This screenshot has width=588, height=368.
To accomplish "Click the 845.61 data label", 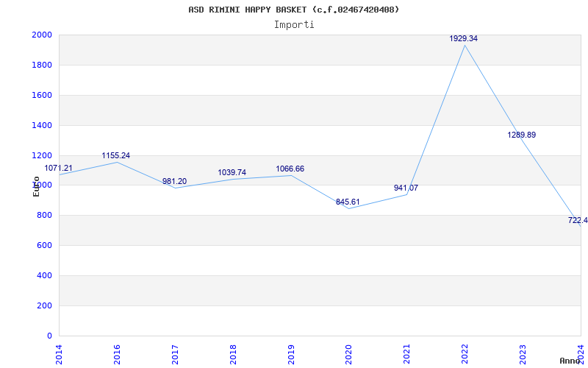I will [x=348, y=202].
